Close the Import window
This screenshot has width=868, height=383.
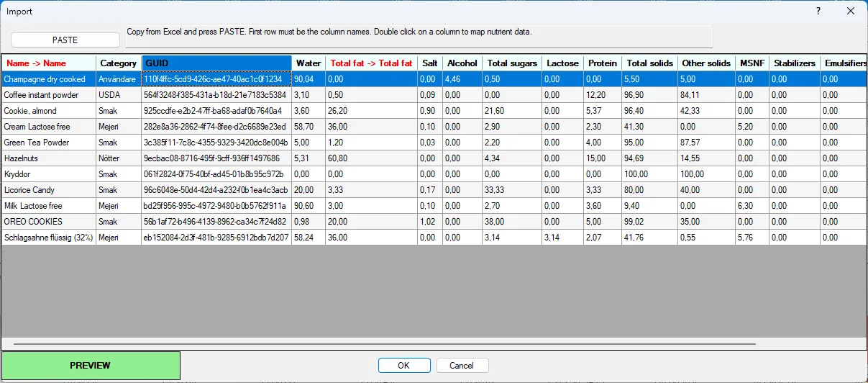(851, 12)
